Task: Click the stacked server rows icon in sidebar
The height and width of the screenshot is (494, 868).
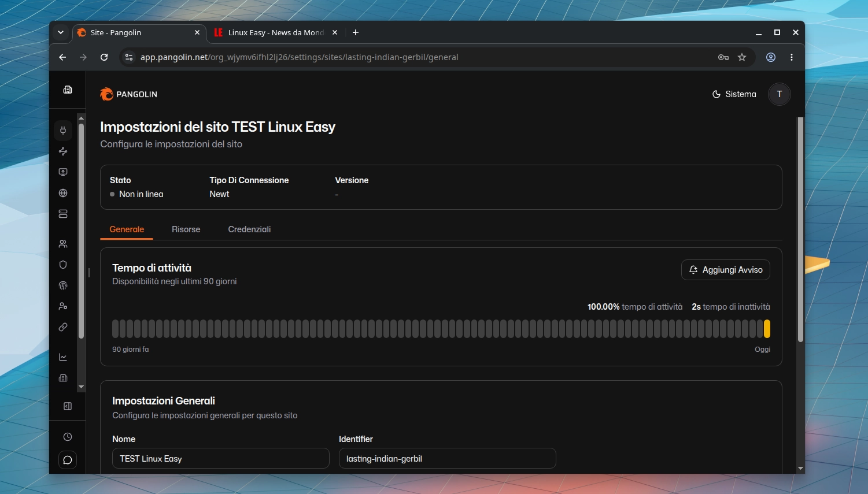Action: (63, 214)
